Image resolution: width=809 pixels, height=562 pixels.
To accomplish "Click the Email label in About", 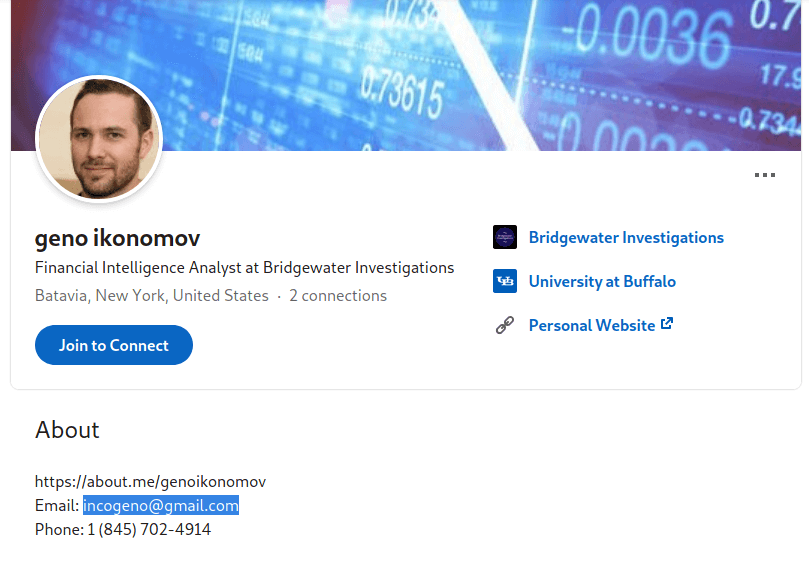I will pos(56,506).
